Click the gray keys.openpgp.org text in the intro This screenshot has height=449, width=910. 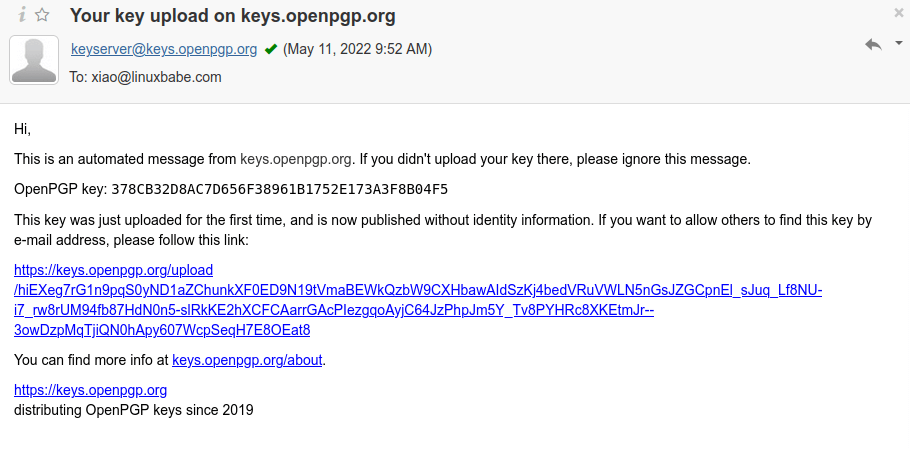[x=296, y=159]
